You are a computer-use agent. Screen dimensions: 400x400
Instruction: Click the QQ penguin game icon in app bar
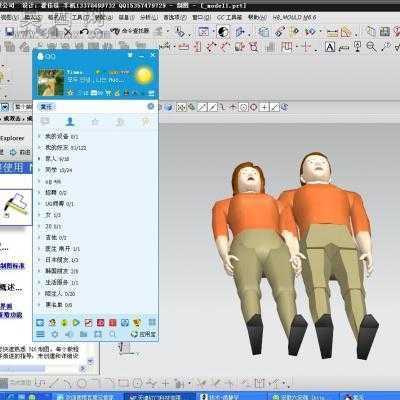click(52, 323)
